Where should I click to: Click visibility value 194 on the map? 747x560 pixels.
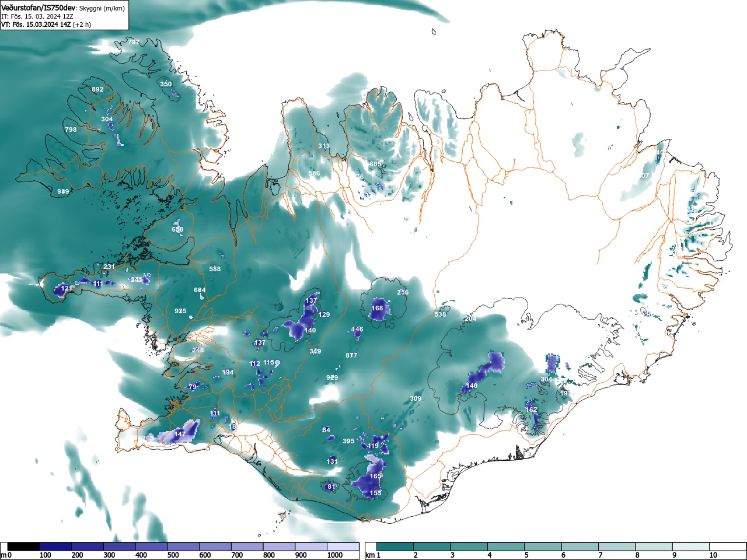click(x=228, y=372)
